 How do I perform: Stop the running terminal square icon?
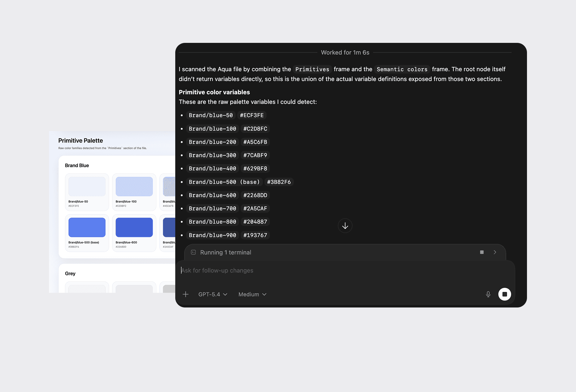pos(482,252)
